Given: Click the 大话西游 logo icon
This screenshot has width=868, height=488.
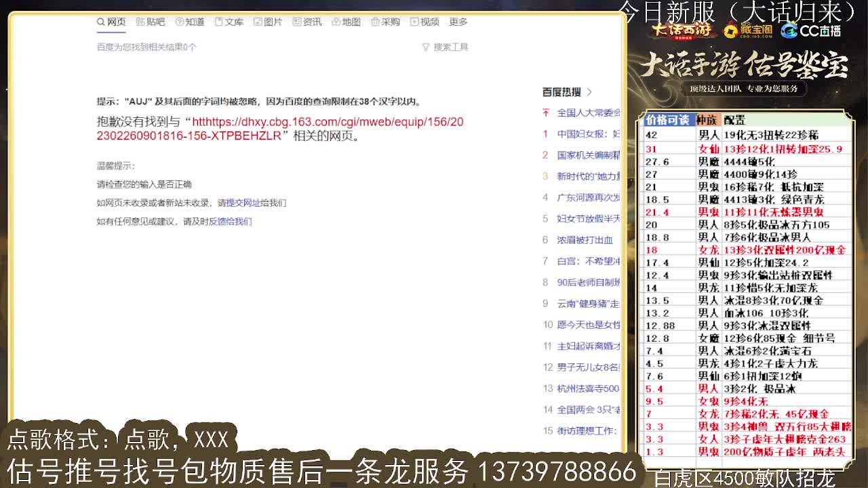Looking at the screenshot, I should pyautogui.click(x=682, y=30).
